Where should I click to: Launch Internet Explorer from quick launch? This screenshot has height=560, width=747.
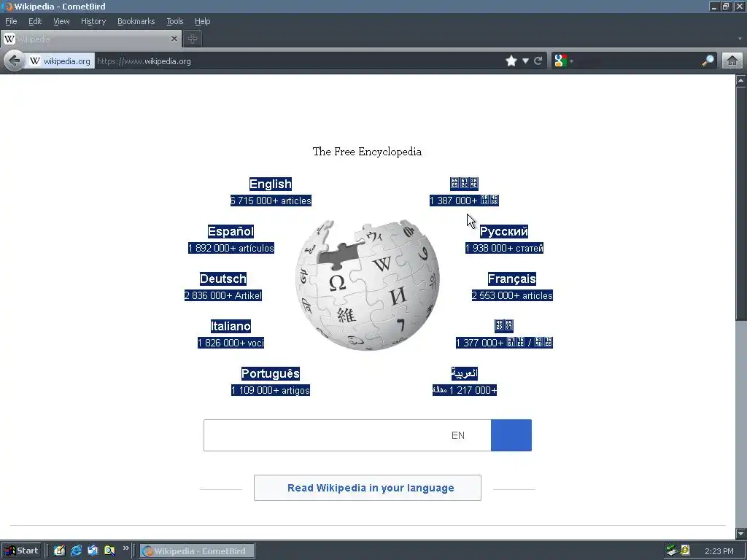tap(76, 551)
